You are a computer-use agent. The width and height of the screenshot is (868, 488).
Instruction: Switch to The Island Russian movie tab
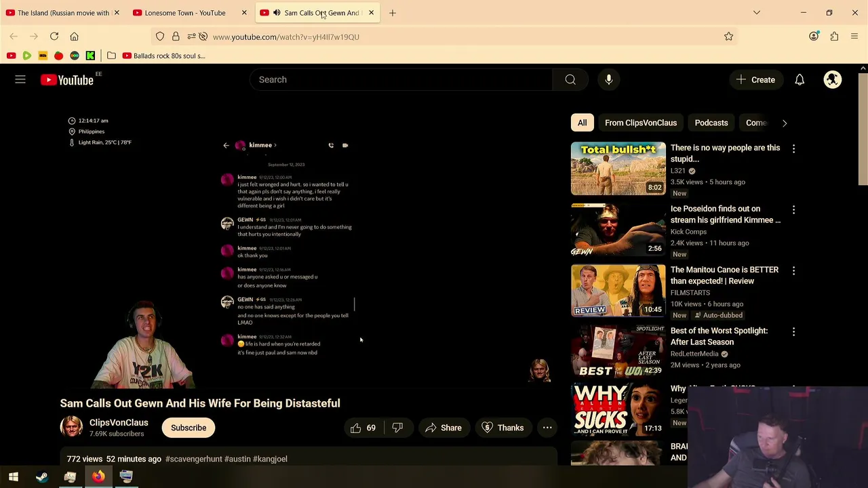click(63, 13)
